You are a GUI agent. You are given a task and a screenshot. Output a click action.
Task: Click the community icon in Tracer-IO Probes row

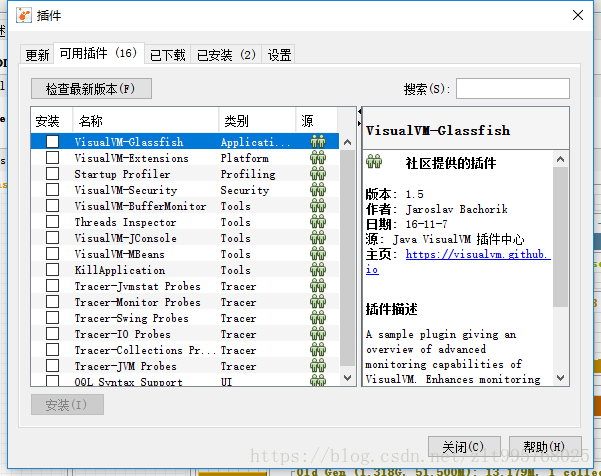[318, 334]
